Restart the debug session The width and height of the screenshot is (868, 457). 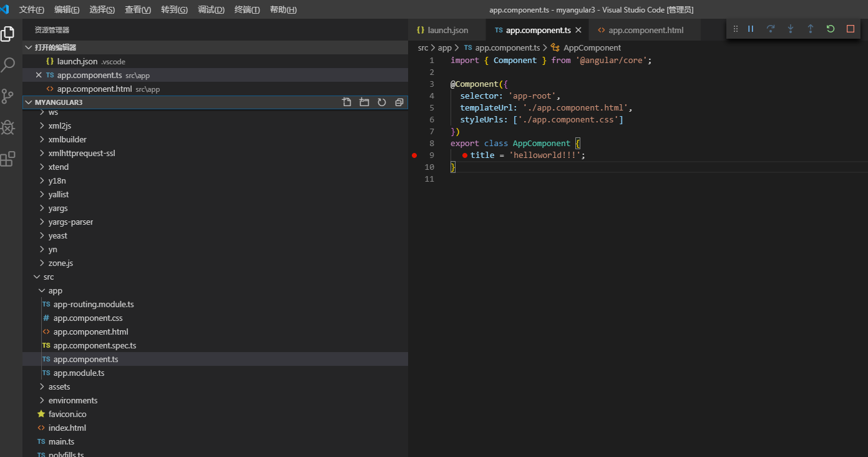pos(831,29)
